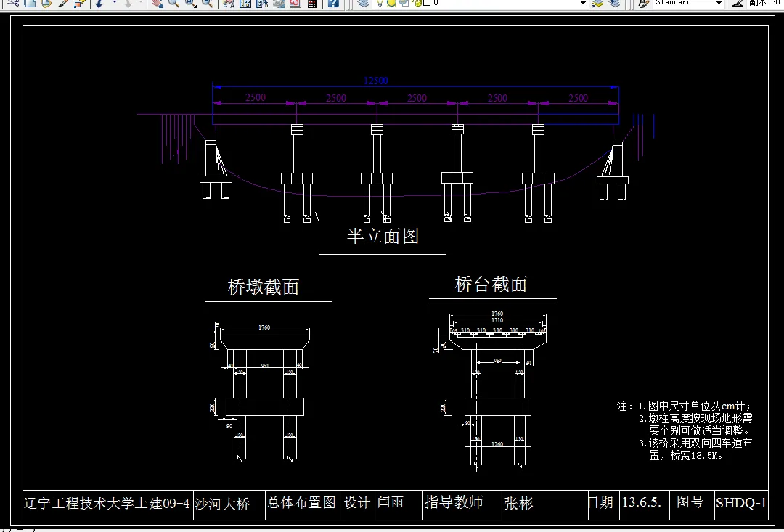
Task: Select the 桥墩截面 heading text
Action: tap(263, 287)
